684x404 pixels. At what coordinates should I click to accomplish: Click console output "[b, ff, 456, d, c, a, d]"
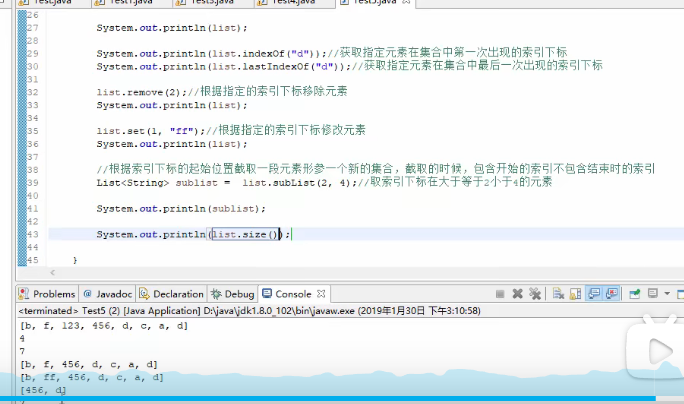92,377
